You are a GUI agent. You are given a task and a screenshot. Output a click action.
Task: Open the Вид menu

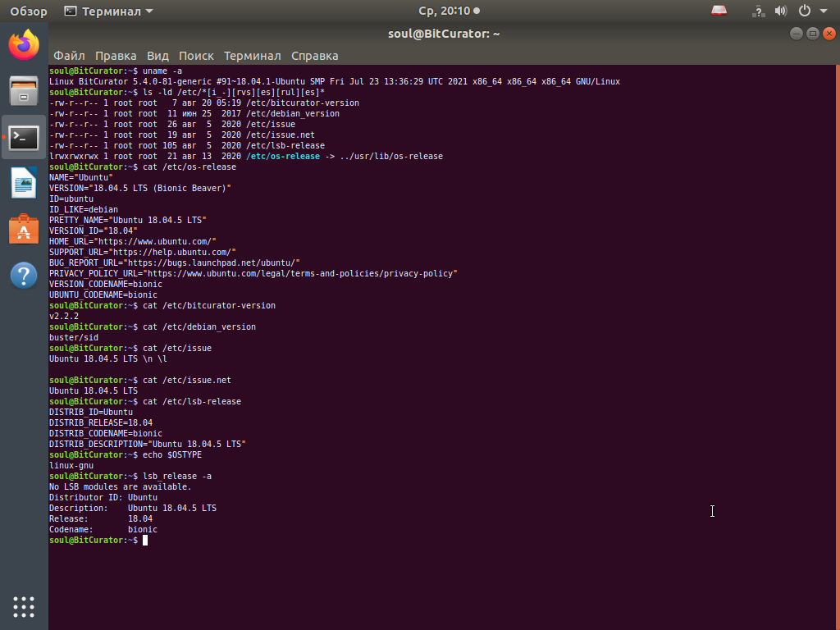[157, 56]
